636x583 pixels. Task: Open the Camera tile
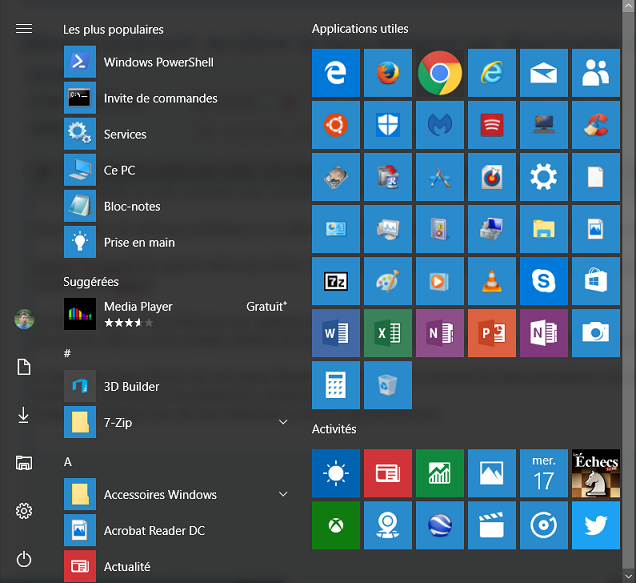point(595,333)
